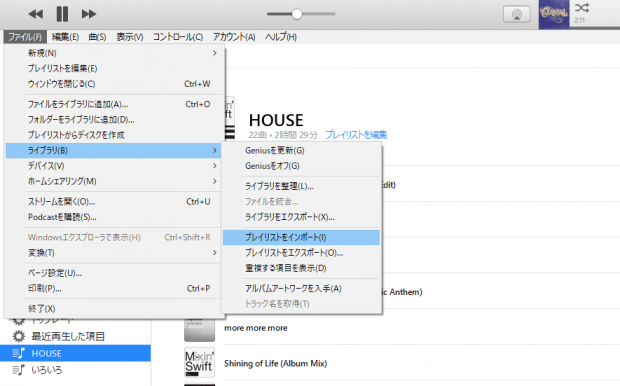Open the 表示(V) menu
This screenshot has height=386, width=620.
(x=129, y=37)
